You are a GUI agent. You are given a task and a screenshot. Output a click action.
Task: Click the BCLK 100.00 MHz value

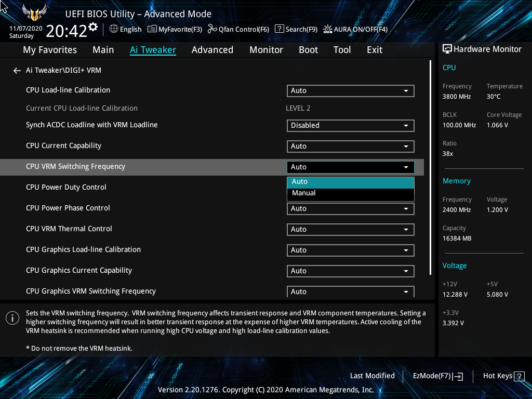click(459, 125)
